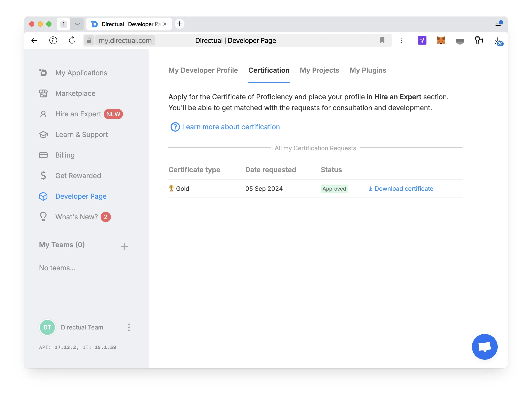Select the Directual Developer Page browser tab
The width and height of the screenshot is (532, 400).
(x=129, y=24)
